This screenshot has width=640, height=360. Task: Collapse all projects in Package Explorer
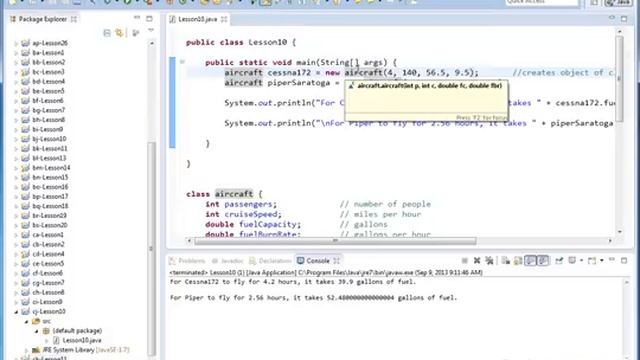click(107, 33)
